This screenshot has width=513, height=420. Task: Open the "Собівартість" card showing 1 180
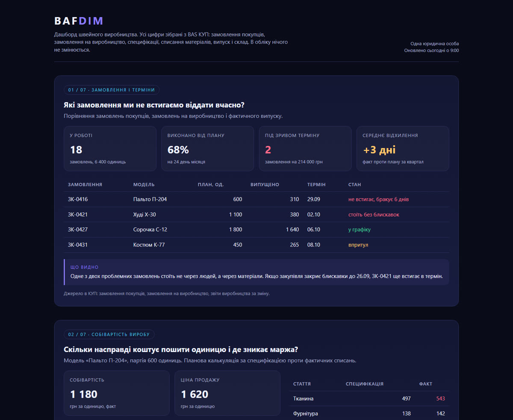click(x=117, y=393)
